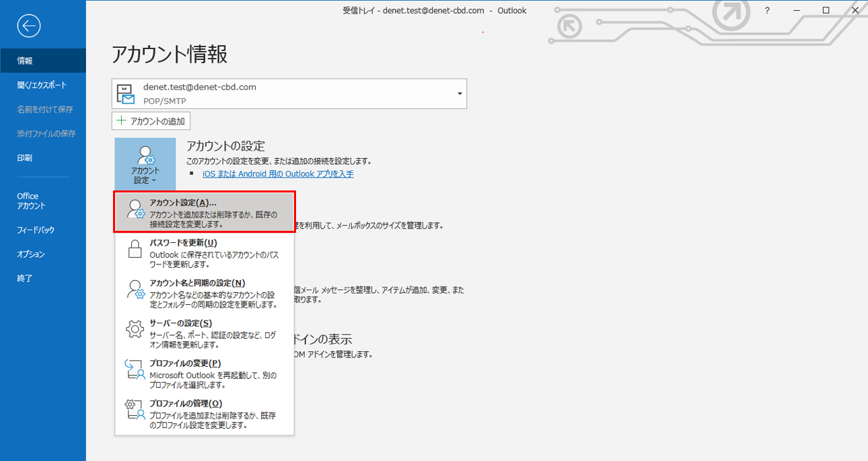Open 印刷 in the sidebar
868x461 pixels.
[x=43, y=157]
